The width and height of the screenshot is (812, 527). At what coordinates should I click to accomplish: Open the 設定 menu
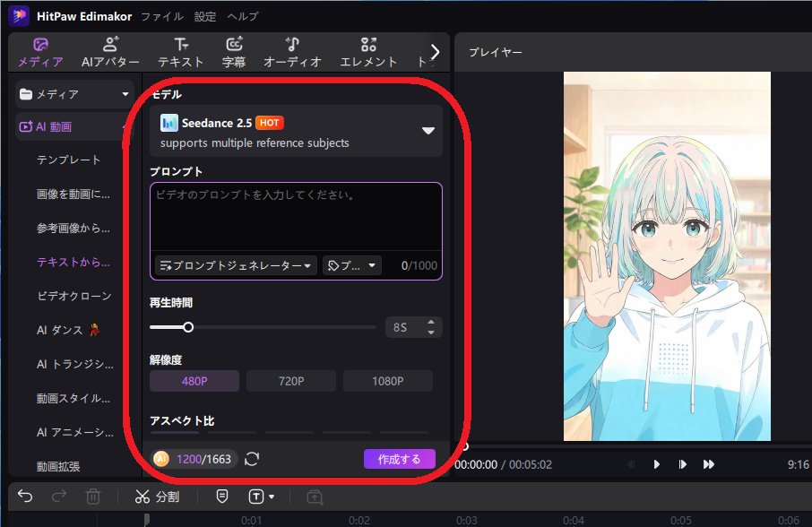[x=205, y=16]
